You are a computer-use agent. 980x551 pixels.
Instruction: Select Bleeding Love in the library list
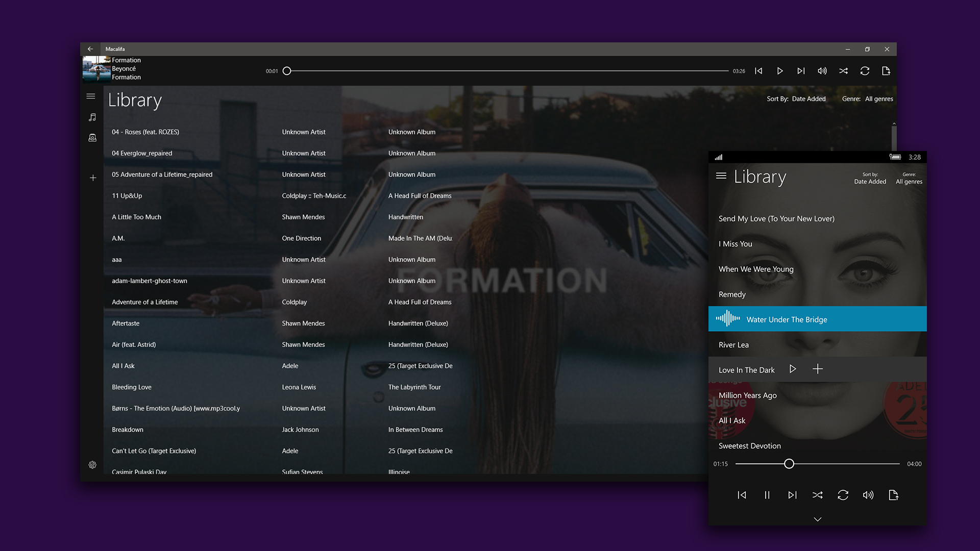(132, 387)
